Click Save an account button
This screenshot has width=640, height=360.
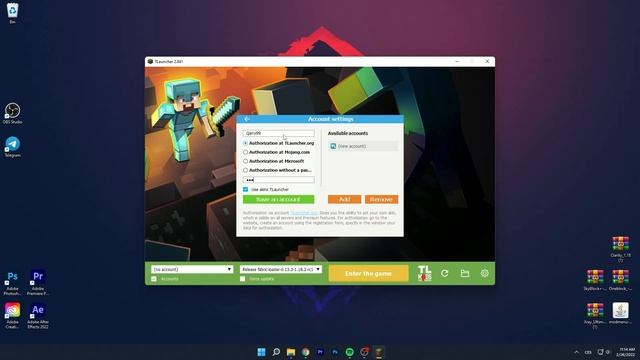coord(278,199)
